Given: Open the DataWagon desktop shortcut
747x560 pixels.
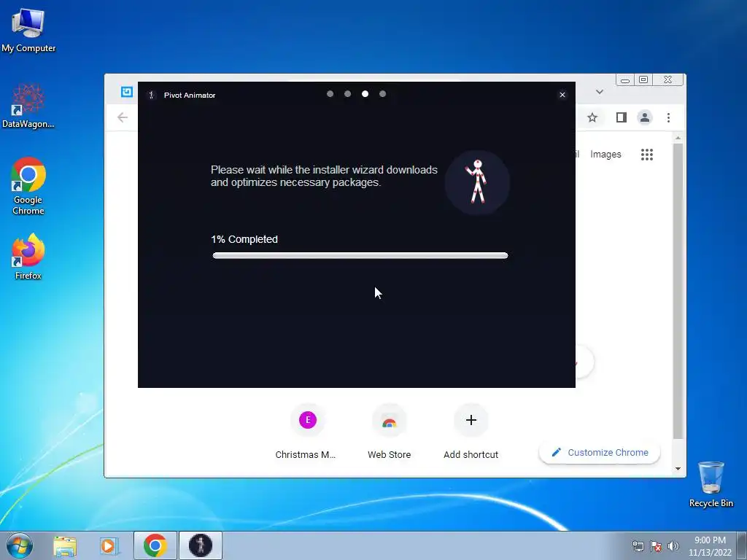Looking at the screenshot, I should click(x=28, y=106).
